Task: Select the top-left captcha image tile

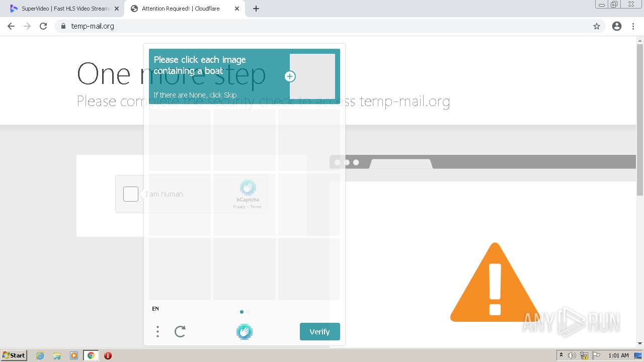Action: click(x=180, y=140)
